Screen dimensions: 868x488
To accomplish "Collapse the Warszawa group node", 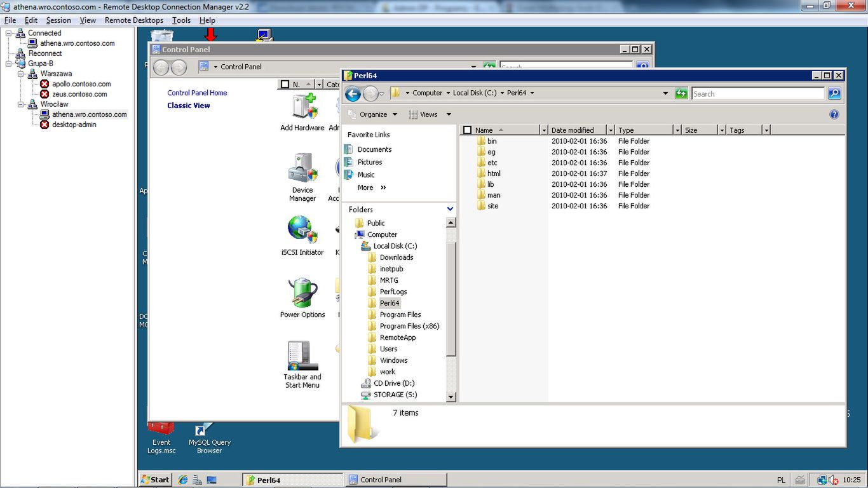I will (x=21, y=74).
